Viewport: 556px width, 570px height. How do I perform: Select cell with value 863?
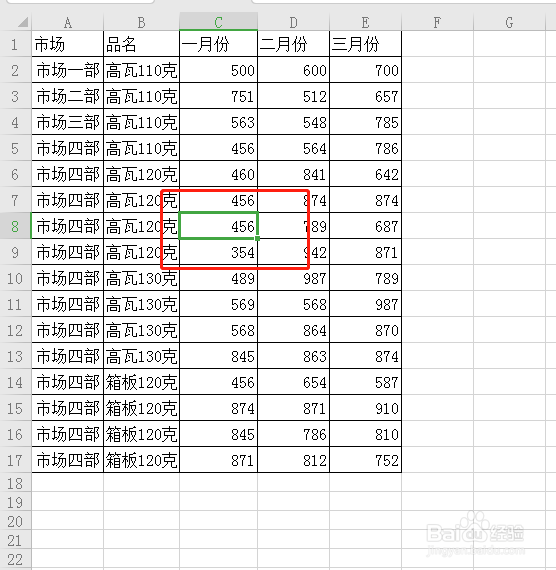293,356
